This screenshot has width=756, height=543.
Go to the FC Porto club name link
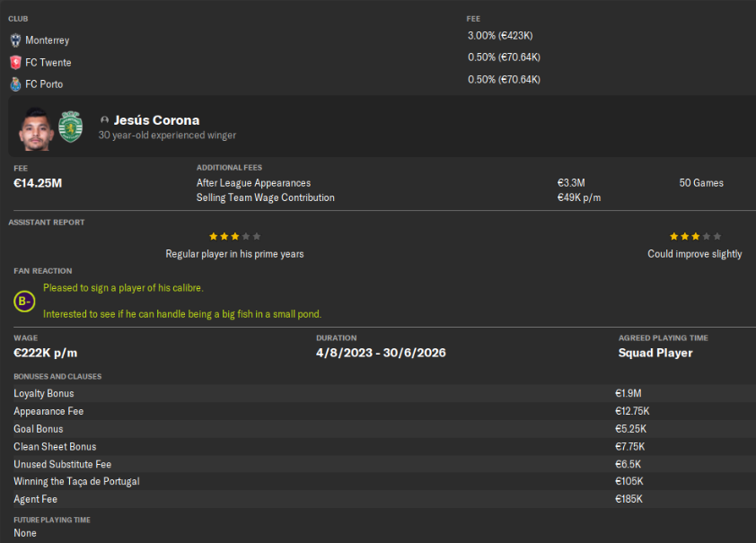click(x=44, y=84)
